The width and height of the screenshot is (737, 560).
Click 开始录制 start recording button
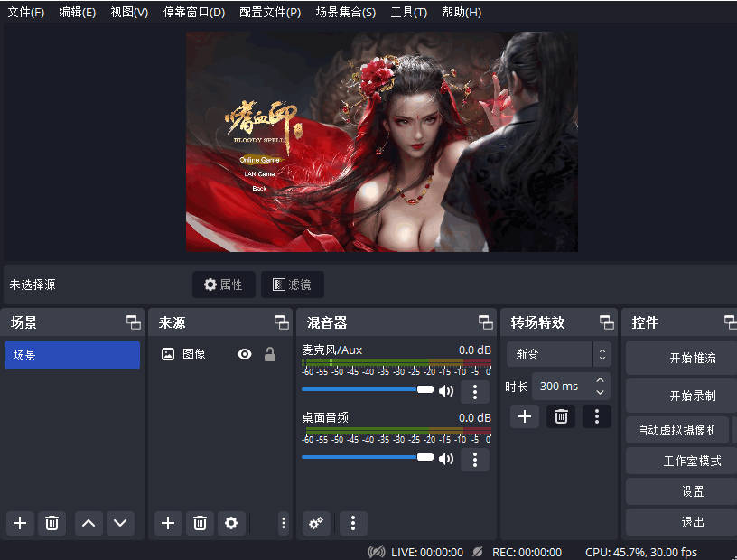pos(682,396)
